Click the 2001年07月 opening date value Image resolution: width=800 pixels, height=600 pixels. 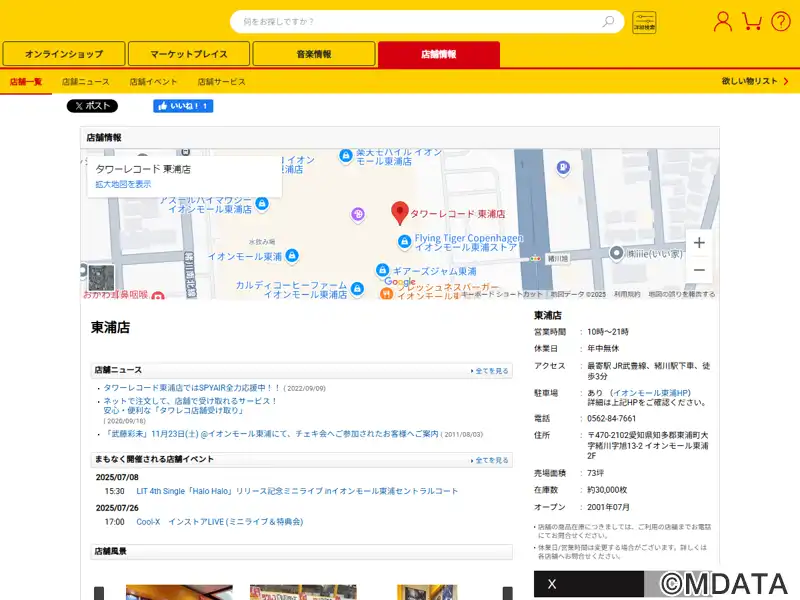pyautogui.click(x=608, y=507)
